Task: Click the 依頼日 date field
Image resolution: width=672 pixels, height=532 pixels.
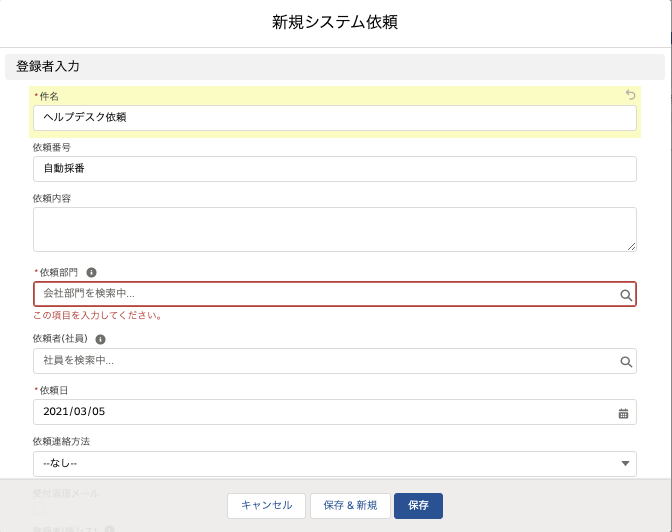Action: click(335, 412)
